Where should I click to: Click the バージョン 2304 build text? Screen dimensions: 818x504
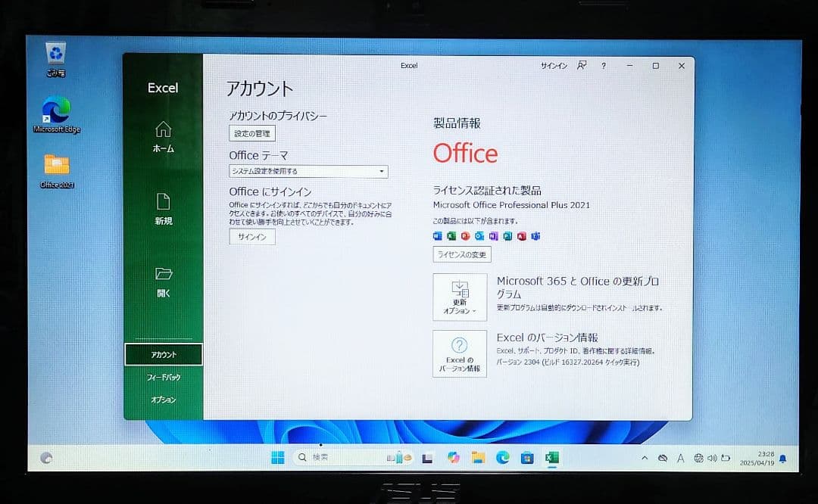(x=567, y=362)
